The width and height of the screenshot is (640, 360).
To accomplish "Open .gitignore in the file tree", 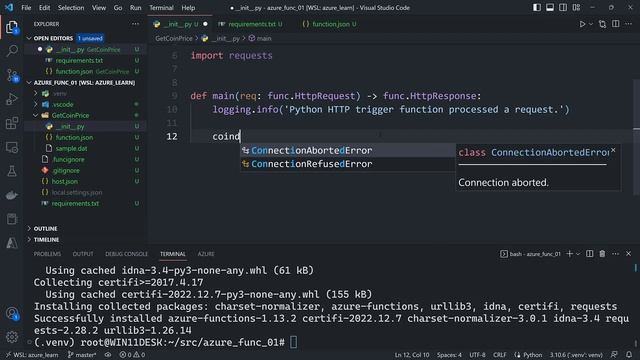I will pos(66,171).
